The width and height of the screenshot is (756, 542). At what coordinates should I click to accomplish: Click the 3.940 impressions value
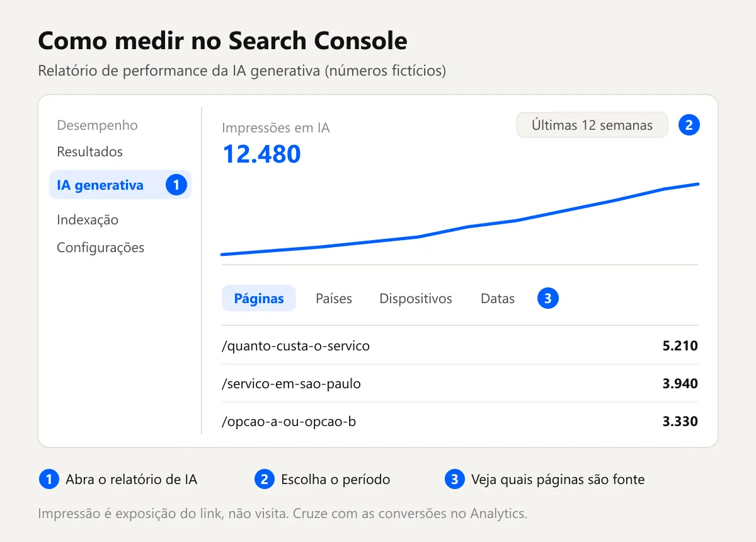click(680, 383)
